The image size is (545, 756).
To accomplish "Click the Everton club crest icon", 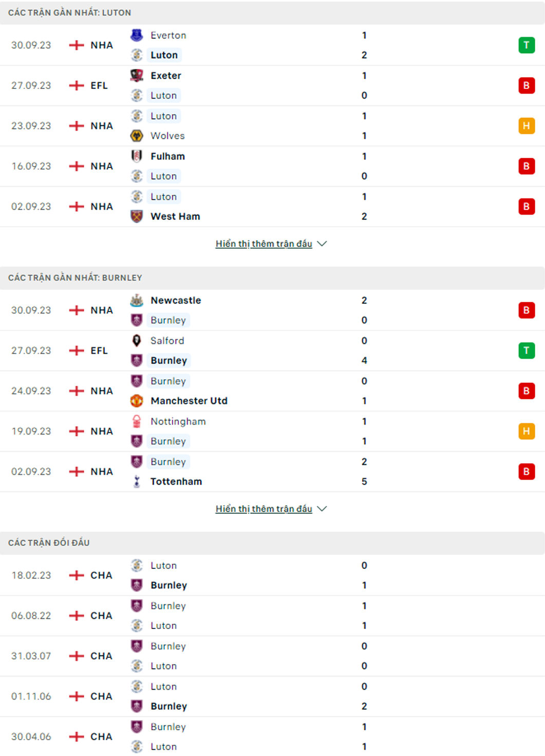I will pos(137,35).
